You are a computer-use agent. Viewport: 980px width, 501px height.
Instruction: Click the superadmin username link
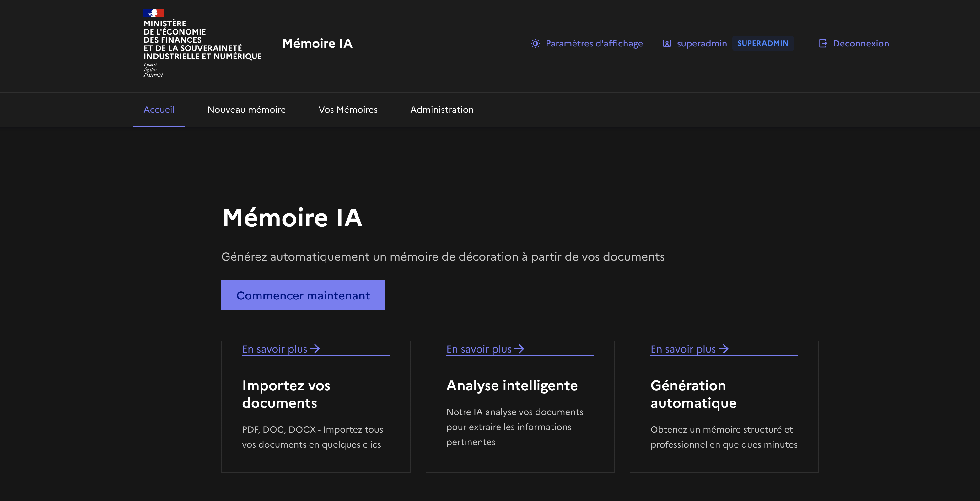(x=702, y=43)
